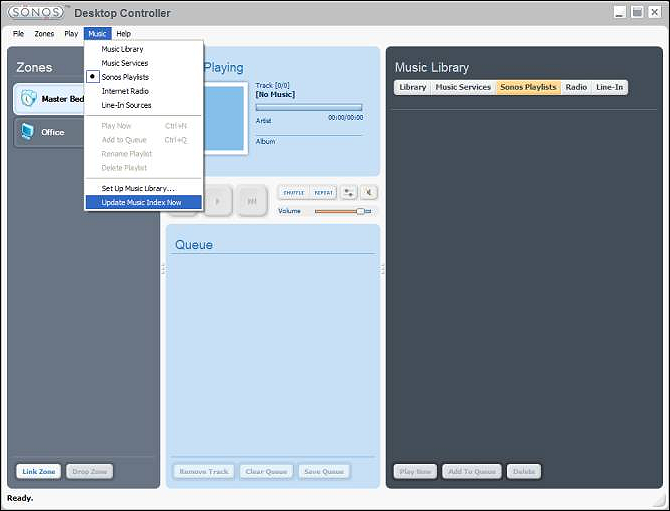Image resolution: width=670 pixels, height=511 pixels.
Task: Choose Music Library from Music menu
Action: 144,49
